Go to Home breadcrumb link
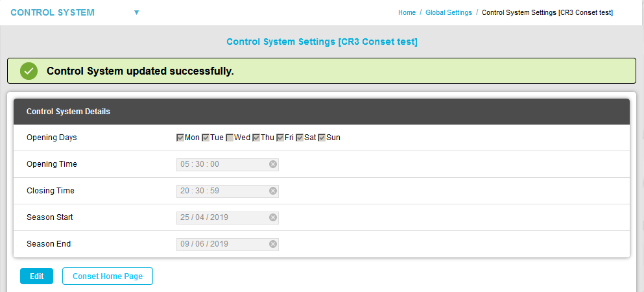644x292 pixels. coord(407,12)
